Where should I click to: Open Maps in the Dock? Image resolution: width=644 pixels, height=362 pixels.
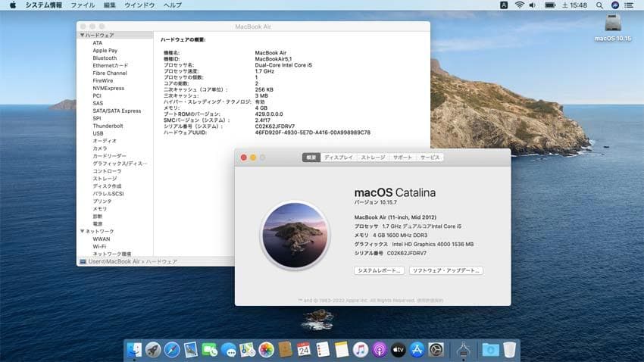point(248,350)
